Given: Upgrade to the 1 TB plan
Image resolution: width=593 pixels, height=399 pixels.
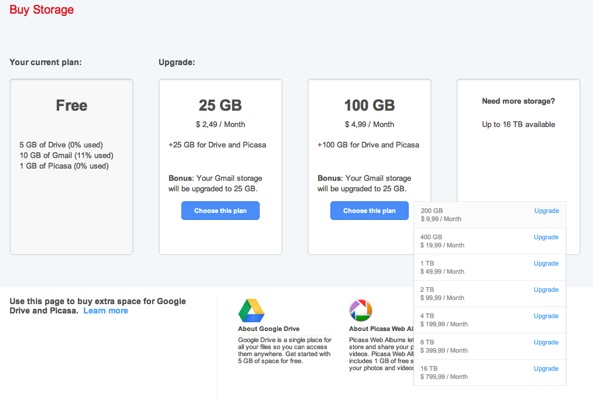Looking at the screenshot, I should pos(546,263).
